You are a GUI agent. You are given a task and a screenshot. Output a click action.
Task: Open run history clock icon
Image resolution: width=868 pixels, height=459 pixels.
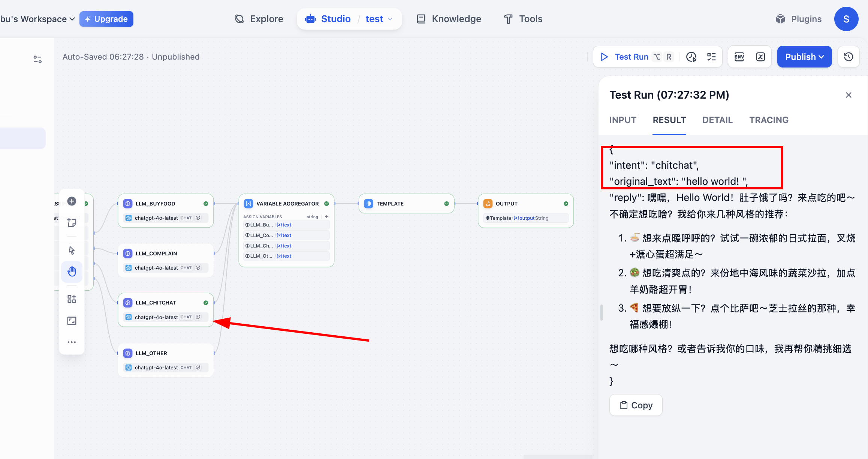[691, 57]
